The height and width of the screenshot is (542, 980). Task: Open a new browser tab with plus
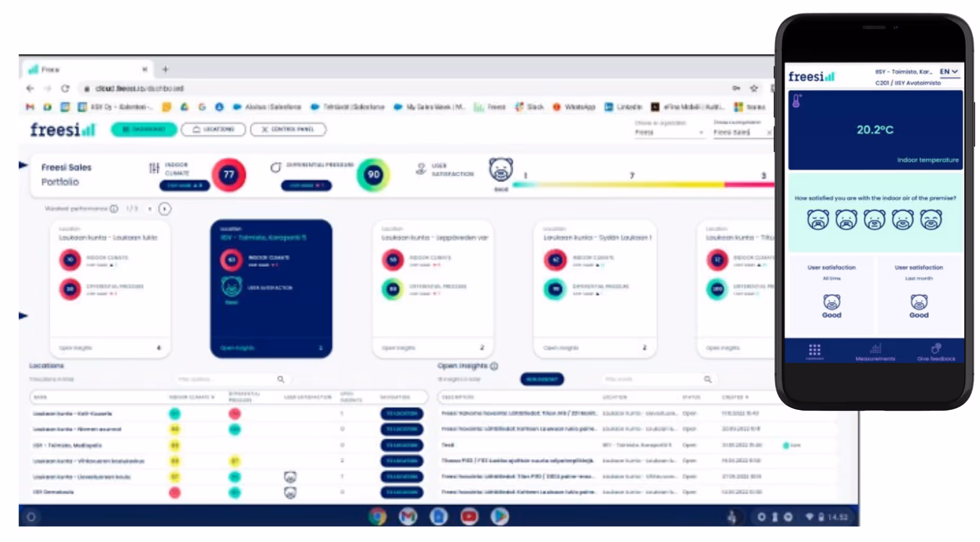pyautogui.click(x=165, y=69)
